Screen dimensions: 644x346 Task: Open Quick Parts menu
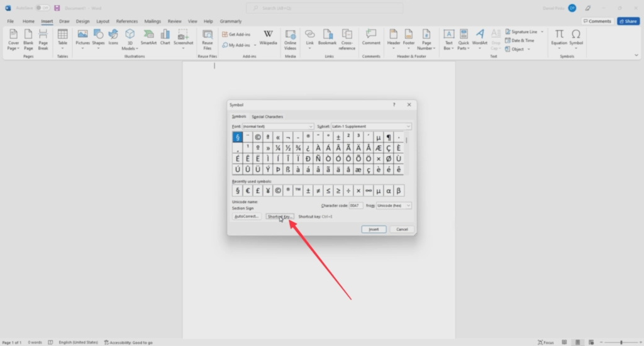464,40
